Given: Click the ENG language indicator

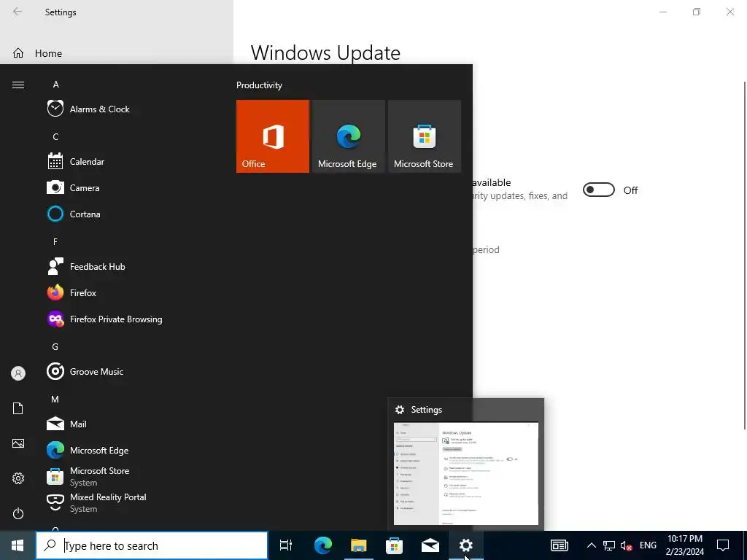Looking at the screenshot, I should click(648, 545).
